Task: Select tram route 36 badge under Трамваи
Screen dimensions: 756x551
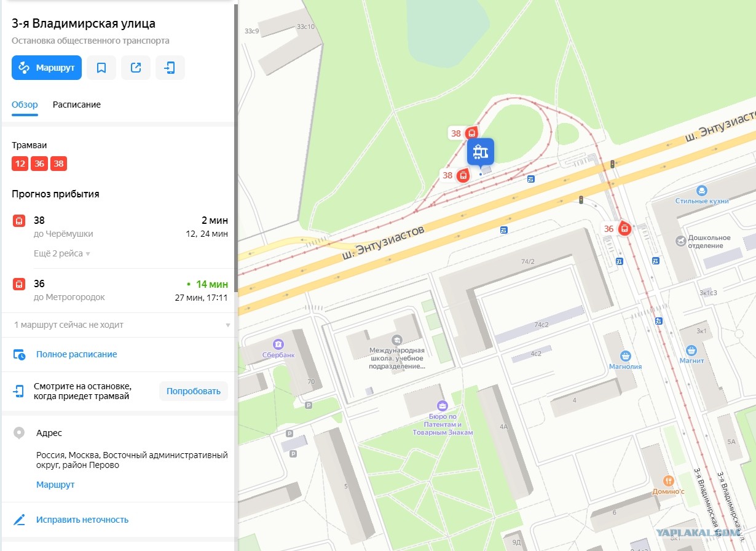Action: click(x=39, y=164)
